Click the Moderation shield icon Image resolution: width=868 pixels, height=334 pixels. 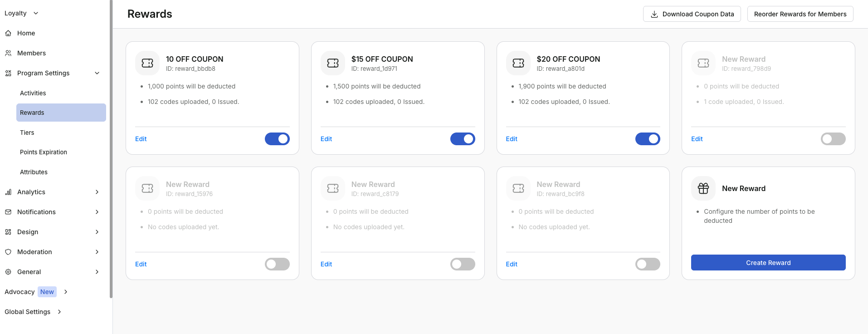point(8,252)
